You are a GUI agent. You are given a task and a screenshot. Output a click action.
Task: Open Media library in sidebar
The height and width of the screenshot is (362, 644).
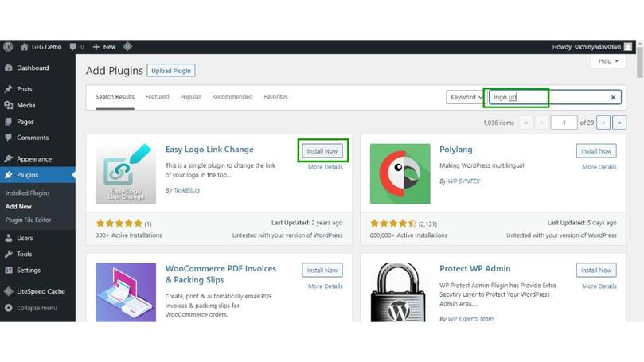pyautogui.click(x=26, y=105)
